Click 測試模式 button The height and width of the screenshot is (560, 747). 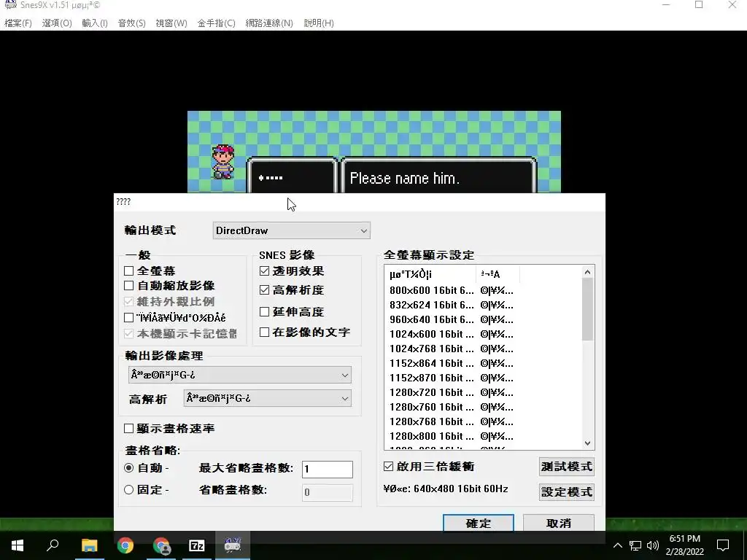pos(566,466)
